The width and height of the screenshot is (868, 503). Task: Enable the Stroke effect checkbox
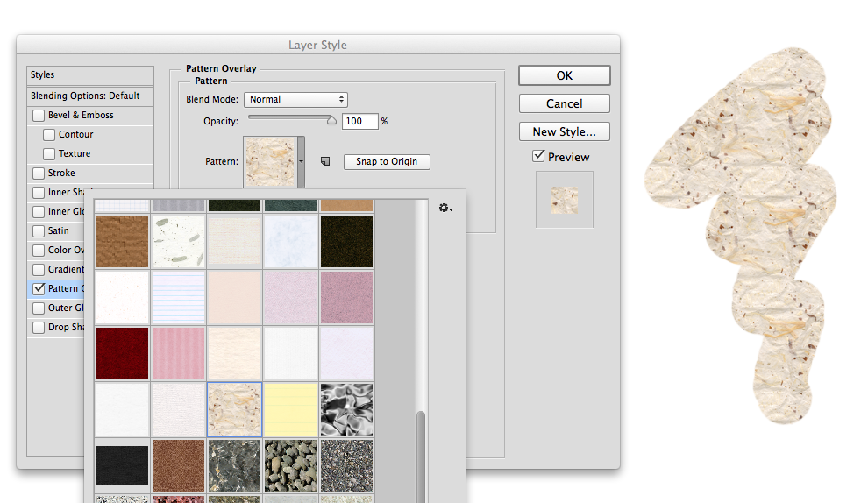pos(39,174)
